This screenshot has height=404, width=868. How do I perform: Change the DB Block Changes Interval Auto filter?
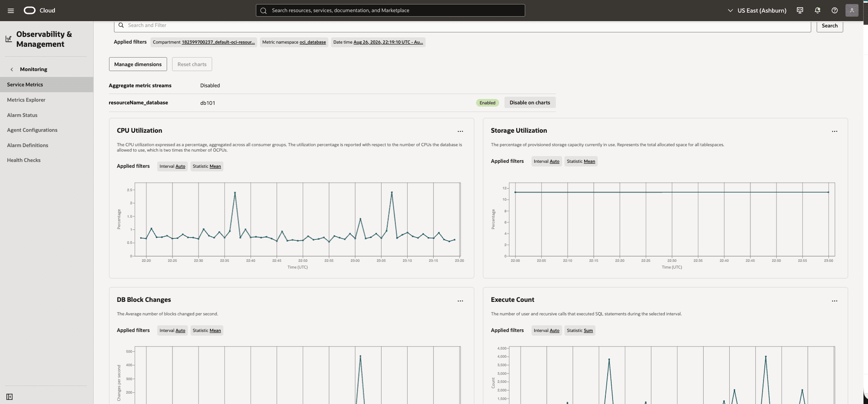pos(173,331)
